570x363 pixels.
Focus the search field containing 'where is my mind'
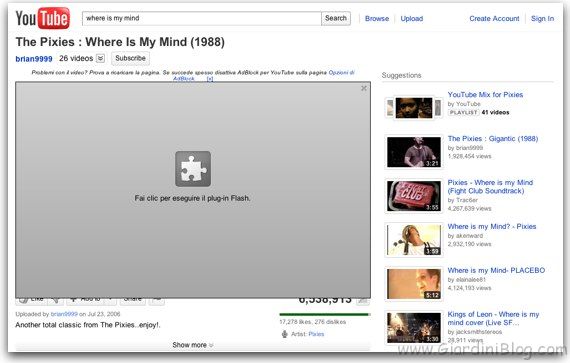click(202, 18)
